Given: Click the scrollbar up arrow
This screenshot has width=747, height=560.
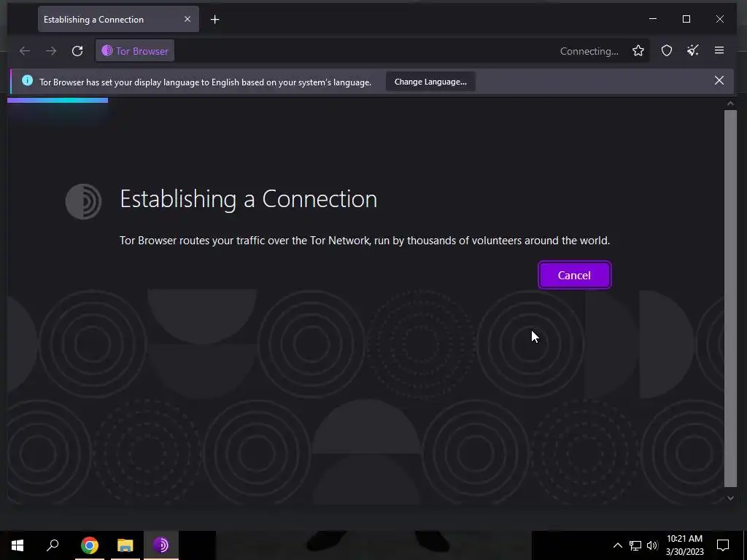Looking at the screenshot, I should pos(730,104).
